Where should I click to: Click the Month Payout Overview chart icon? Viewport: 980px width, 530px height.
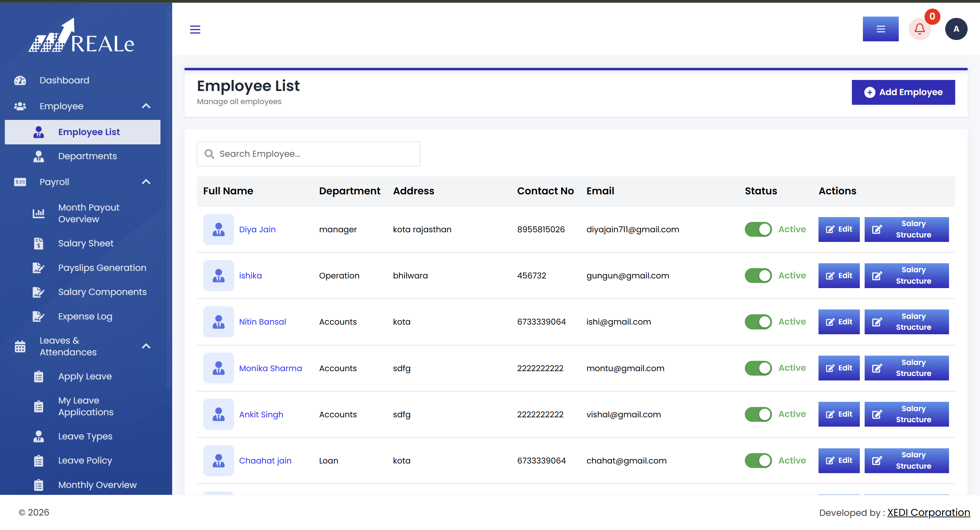(39, 213)
